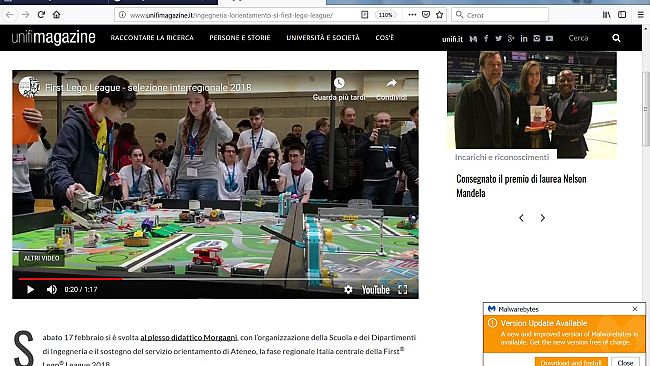The width and height of the screenshot is (650, 366).
Task: Open the Firefox hamburger menu
Action: click(640, 15)
